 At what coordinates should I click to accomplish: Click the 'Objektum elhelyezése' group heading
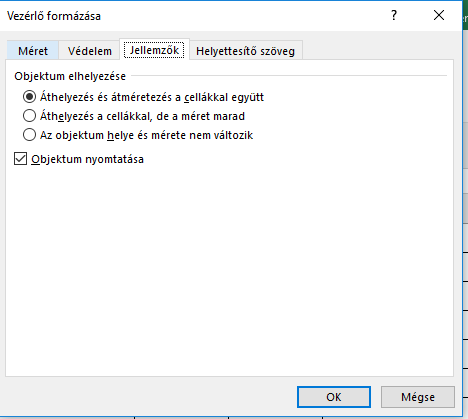coord(70,76)
